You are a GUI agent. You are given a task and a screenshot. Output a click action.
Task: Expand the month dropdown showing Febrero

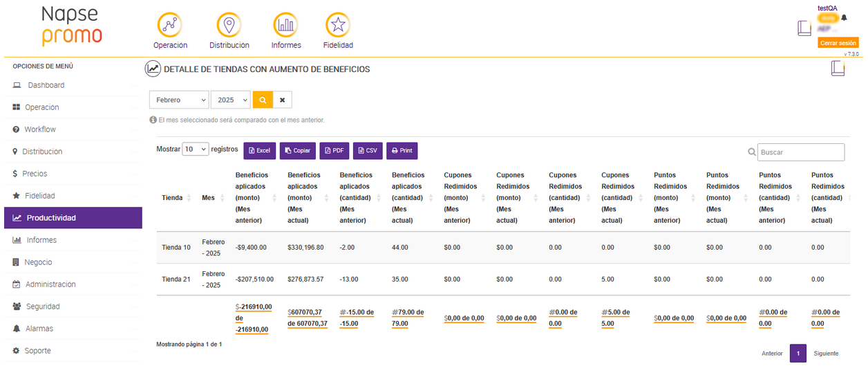coord(179,100)
